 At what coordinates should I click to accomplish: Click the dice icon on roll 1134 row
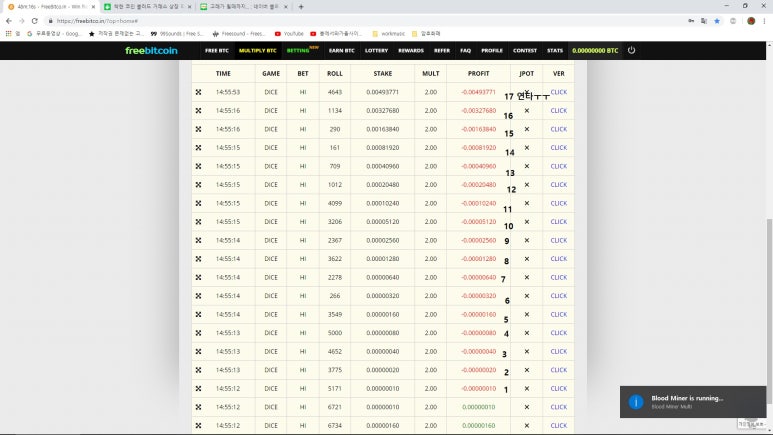pos(198,110)
